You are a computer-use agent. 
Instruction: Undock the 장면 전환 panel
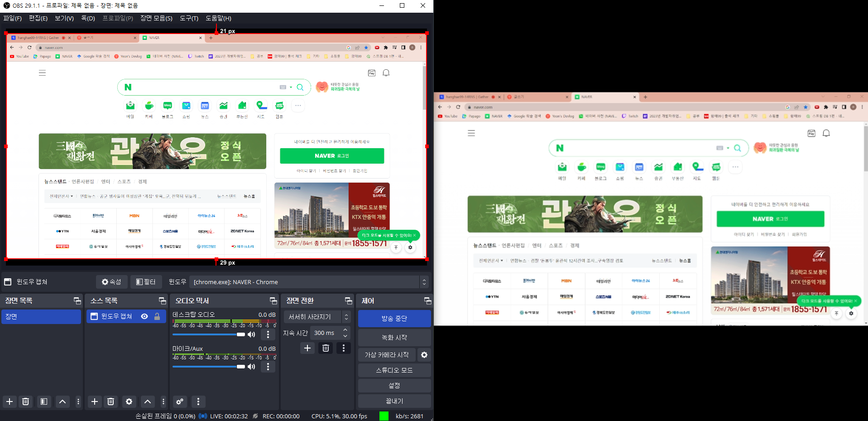point(349,301)
